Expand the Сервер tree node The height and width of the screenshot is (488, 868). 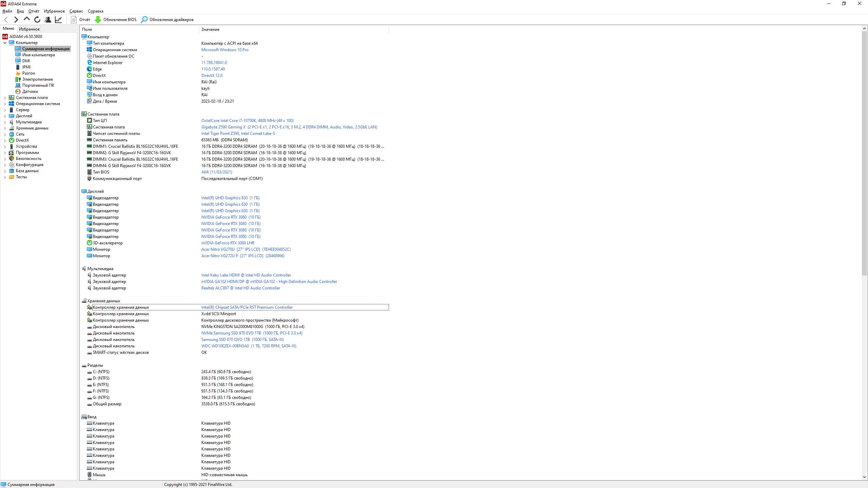click(5, 110)
